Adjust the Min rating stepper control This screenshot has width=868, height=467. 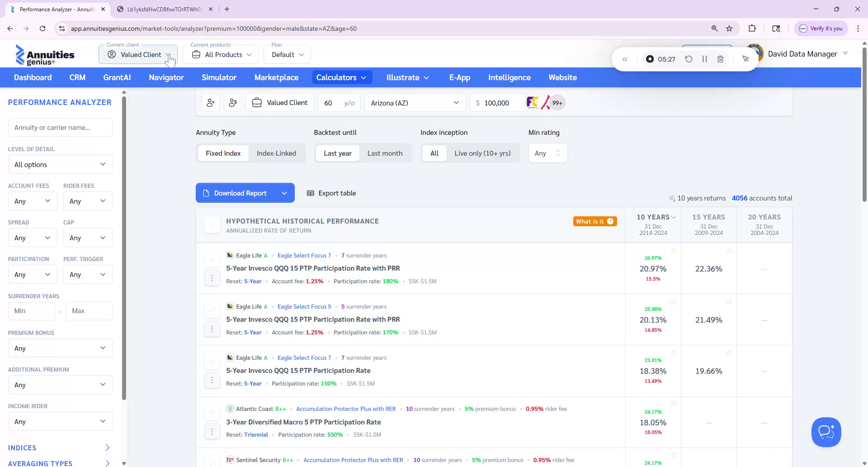point(558,153)
